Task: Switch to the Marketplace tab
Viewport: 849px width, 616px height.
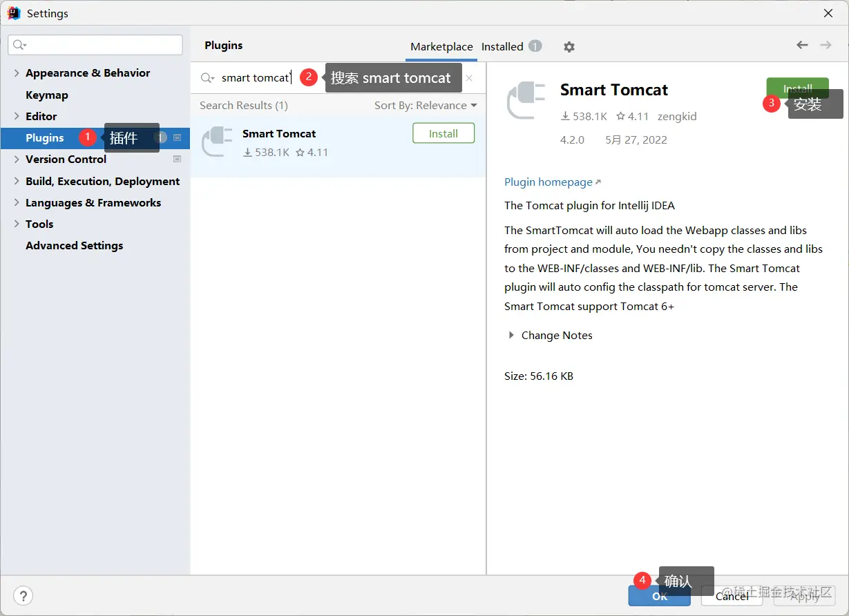Action: tap(441, 47)
